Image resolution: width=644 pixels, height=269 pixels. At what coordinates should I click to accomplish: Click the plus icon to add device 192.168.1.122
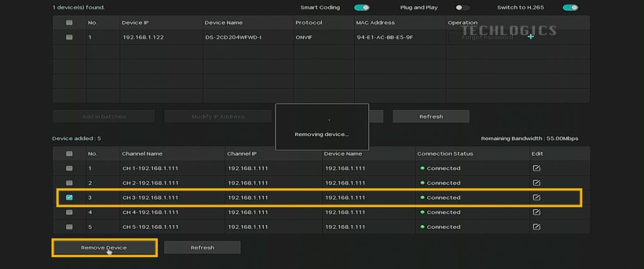click(x=531, y=37)
